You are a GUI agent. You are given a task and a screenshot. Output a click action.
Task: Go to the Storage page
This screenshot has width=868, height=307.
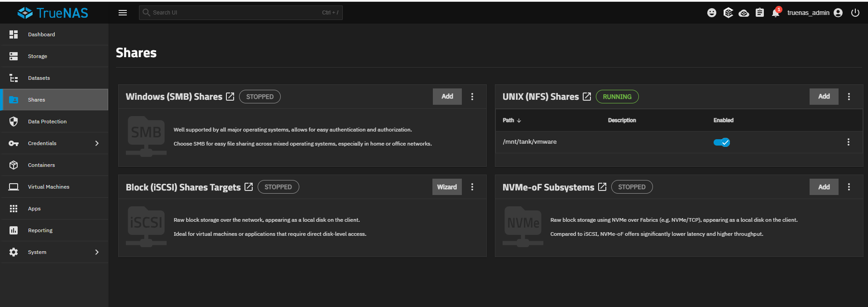(54, 56)
